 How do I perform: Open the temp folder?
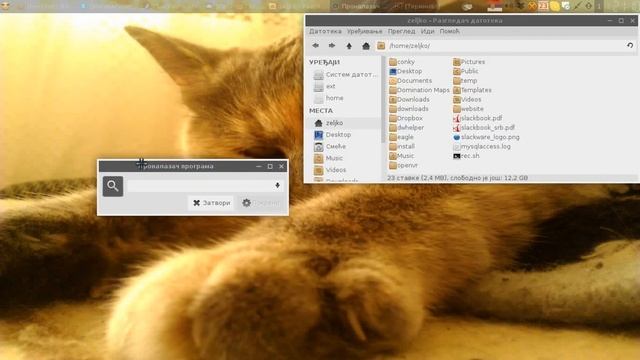465,80
